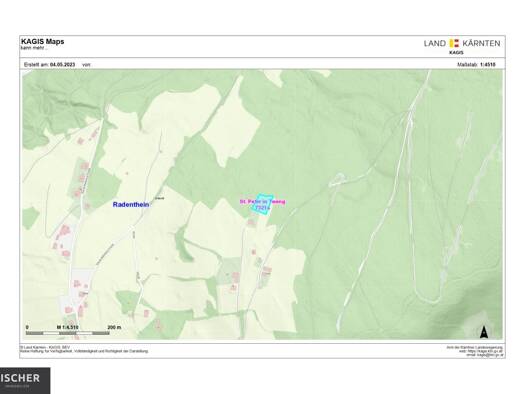Click the Maßstab 1:4518 scale text
This screenshot has width=525, height=394.
(476, 65)
